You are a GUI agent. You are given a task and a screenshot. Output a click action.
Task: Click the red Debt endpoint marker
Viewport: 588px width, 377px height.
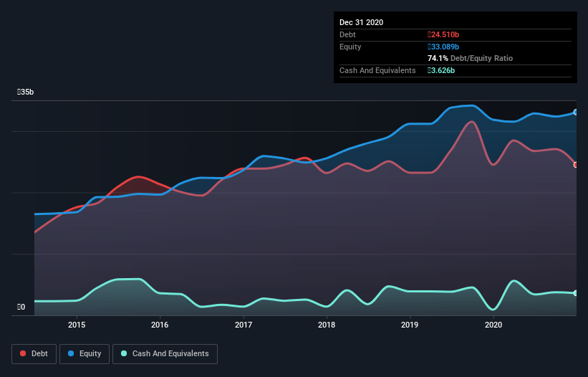(576, 165)
